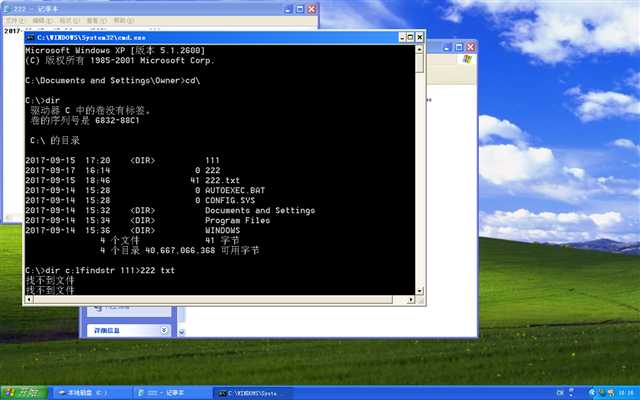Click the cmd horizontal scrollbar right arrow
This screenshot has width=640, height=400.
(411, 300)
